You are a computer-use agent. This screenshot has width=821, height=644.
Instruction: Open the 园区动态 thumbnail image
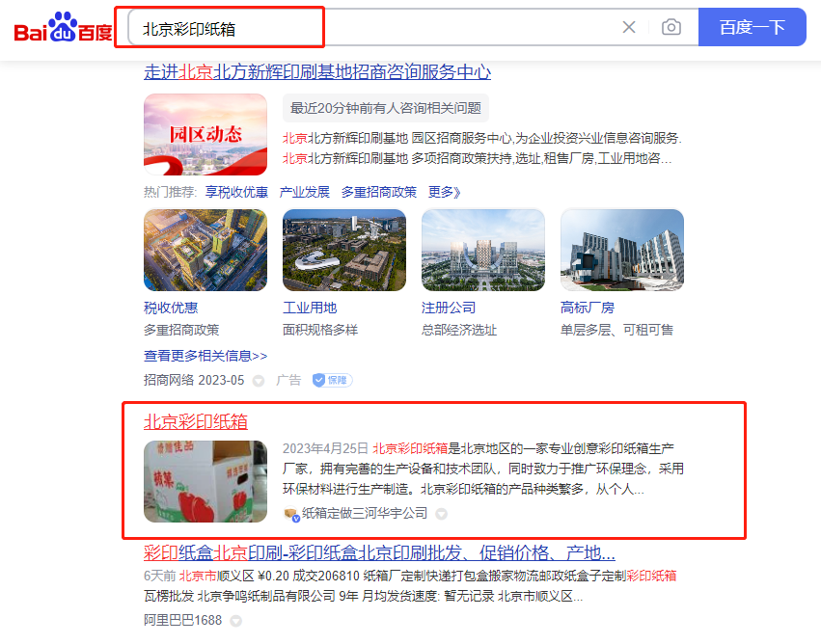click(205, 134)
